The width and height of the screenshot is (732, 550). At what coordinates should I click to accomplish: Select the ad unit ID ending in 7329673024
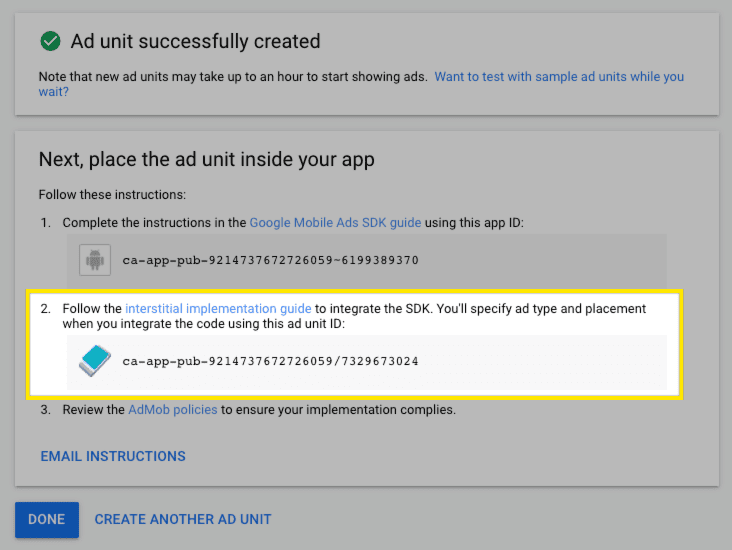point(270,361)
